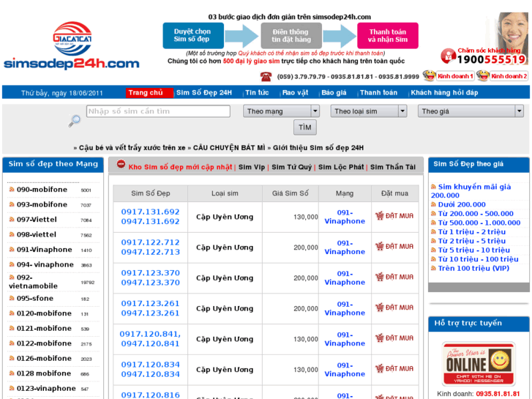
Task: Click the cart icon for 0917.120.834
Action: coord(380,368)
